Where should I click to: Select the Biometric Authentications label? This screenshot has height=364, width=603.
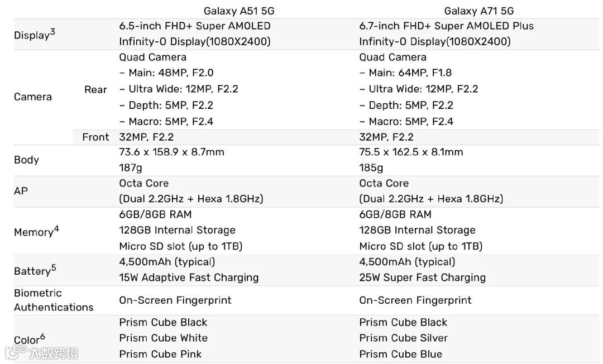click(x=54, y=300)
